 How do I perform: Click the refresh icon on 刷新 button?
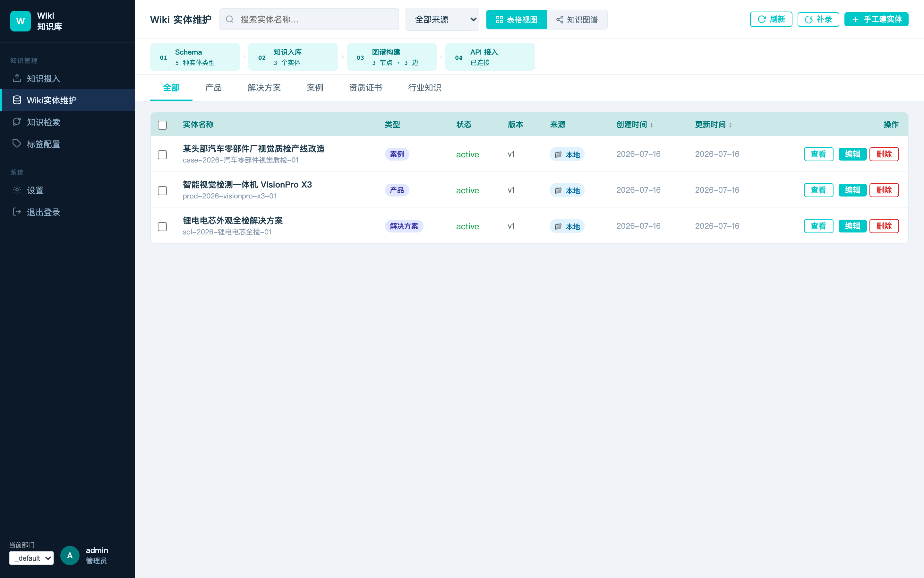click(x=762, y=20)
